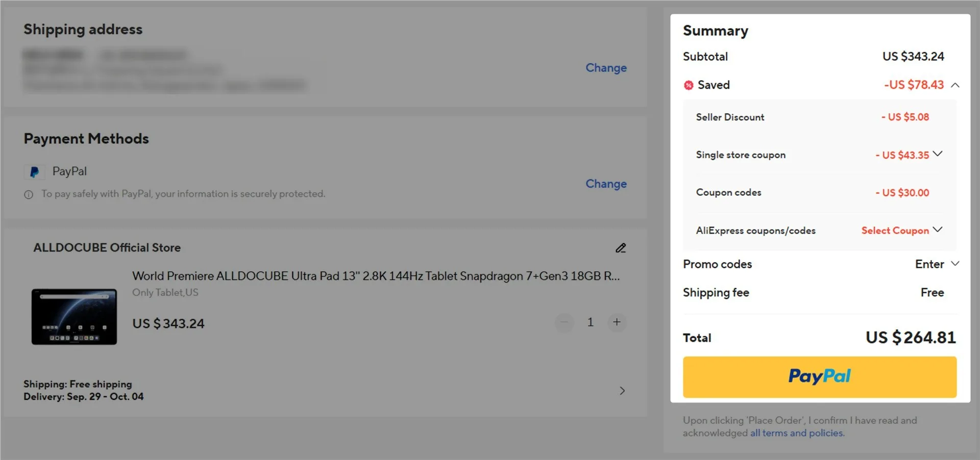Click the Saved -US $78.43 amount
Image resolution: width=980 pixels, height=460 pixels.
[x=914, y=85]
